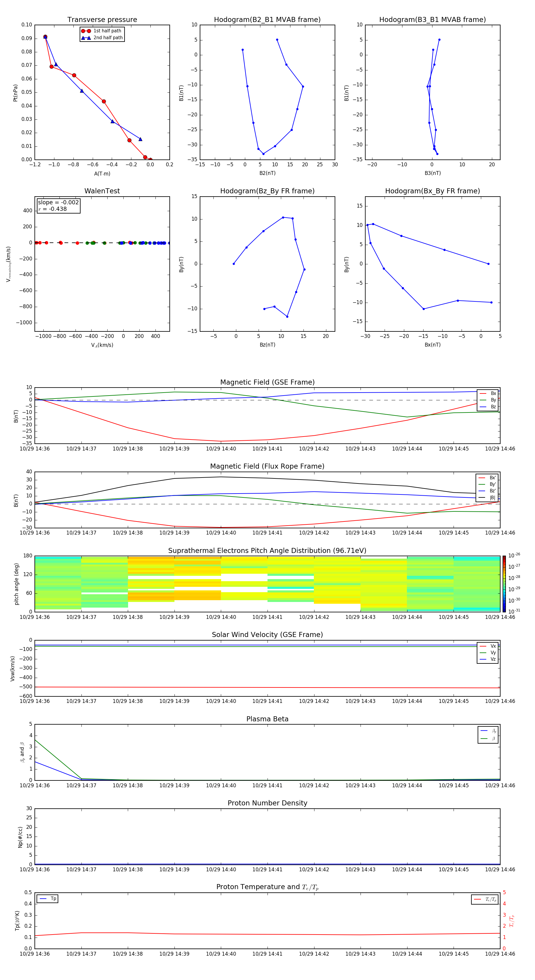Click the 'Plasma Beta' plot title
535x980 pixels.
[267, 719]
